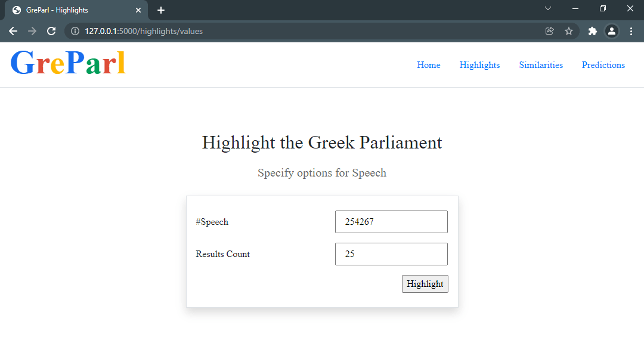Select the Highlights navigation item
Viewport: 644px width, 362px height.
[479, 65]
